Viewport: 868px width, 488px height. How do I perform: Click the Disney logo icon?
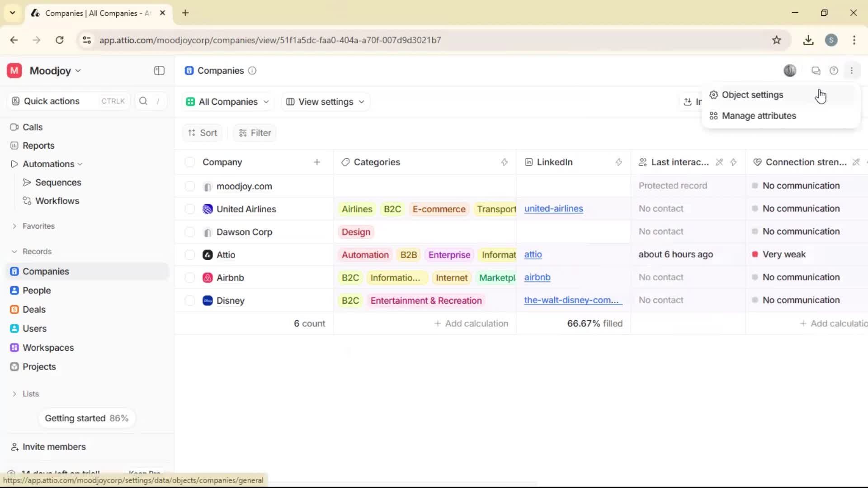pyautogui.click(x=208, y=300)
